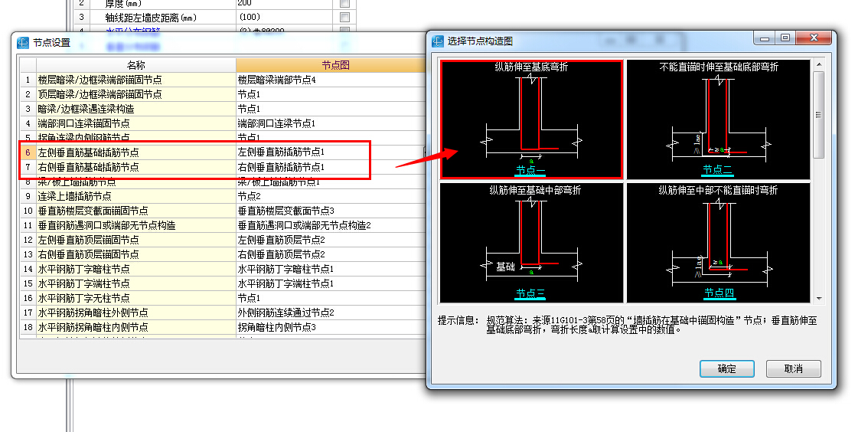The image size is (868, 432).
Task: Click cell 拐角暗柱内侧节点3
Action: (x=331, y=327)
